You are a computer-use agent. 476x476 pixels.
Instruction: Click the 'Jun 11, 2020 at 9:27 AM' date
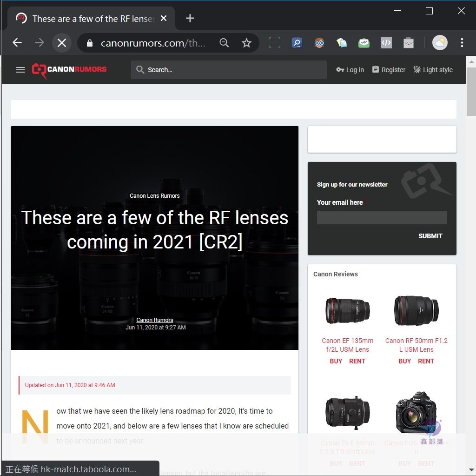(x=155, y=328)
